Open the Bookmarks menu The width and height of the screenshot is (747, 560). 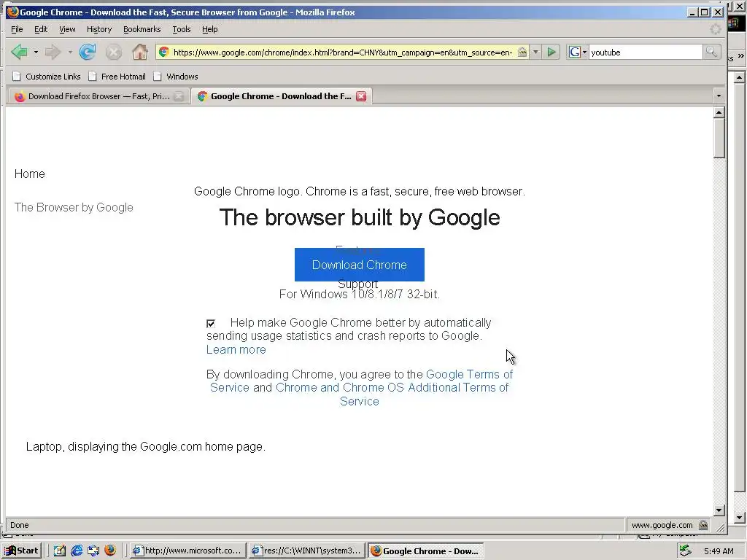coord(142,29)
